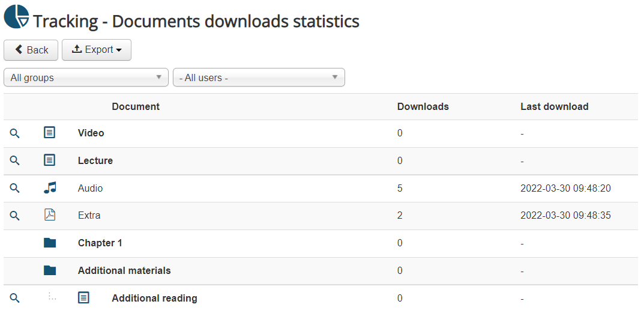Sort by the Document column header

[136, 107]
